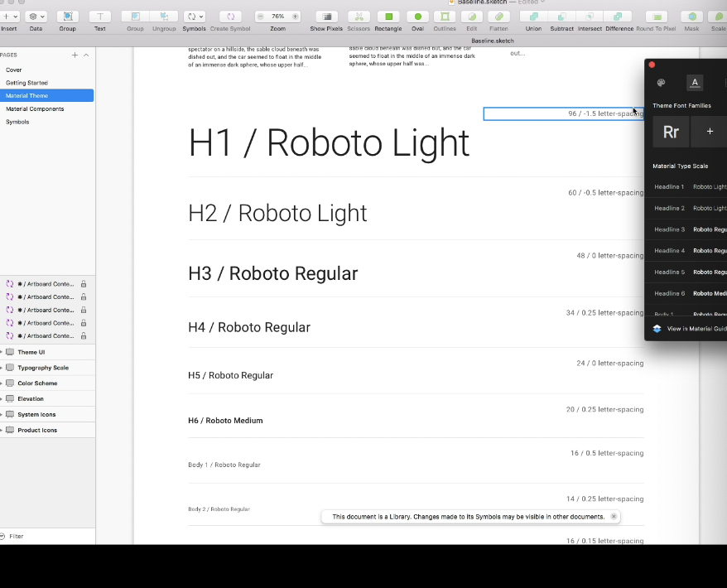Open View in Material Guidelines link

pyautogui.click(x=691, y=329)
